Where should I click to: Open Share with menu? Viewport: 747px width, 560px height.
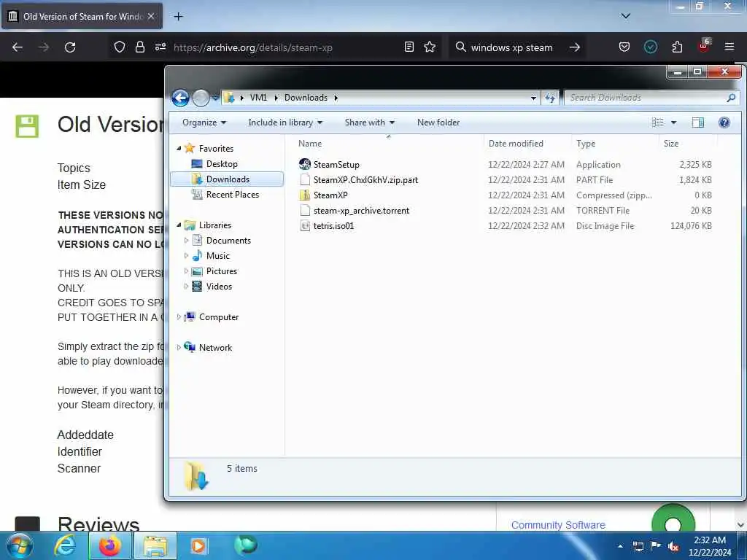(x=370, y=122)
